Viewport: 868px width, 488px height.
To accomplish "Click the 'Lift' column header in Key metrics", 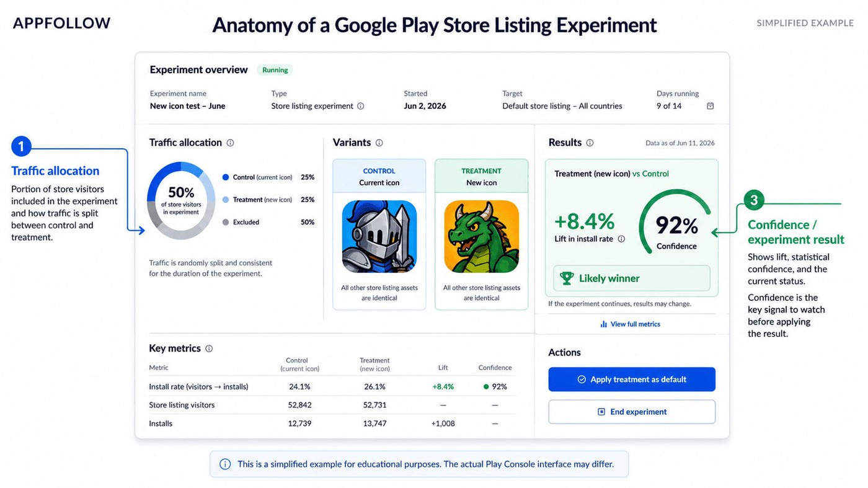I will click(x=443, y=368).
